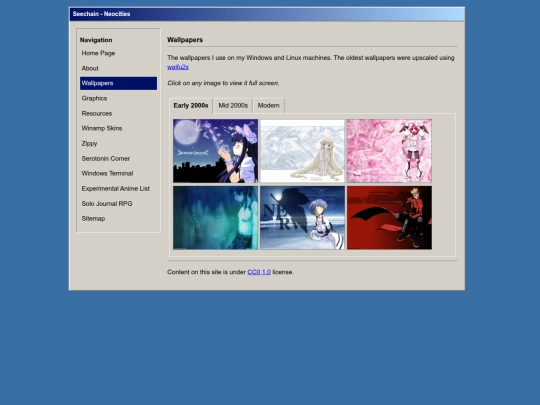Open the NERV blue-haired girl wallpaper

point(302,218)
